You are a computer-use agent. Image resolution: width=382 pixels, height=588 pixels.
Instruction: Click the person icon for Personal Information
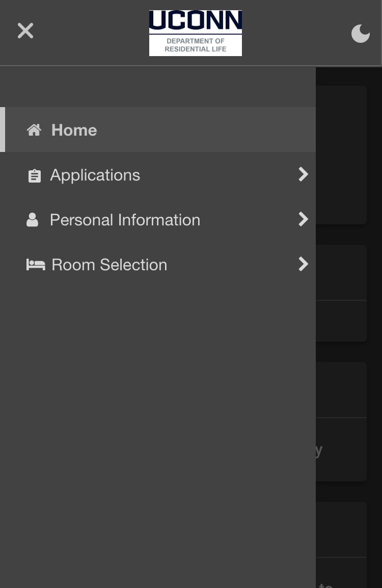[x=32, y=220]
